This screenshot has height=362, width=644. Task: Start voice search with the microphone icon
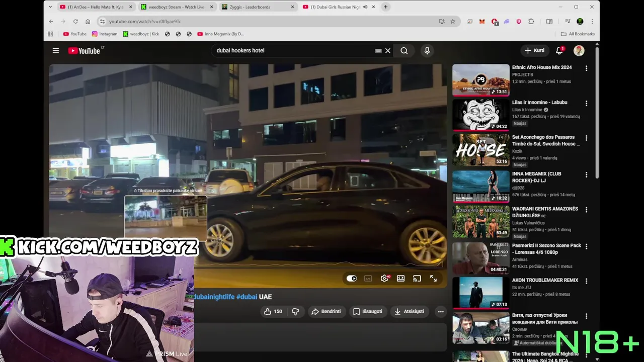tap(427, 51)
